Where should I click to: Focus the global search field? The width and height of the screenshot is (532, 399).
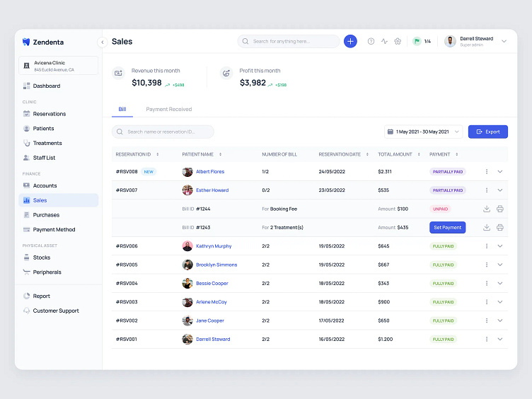[289, 42]
